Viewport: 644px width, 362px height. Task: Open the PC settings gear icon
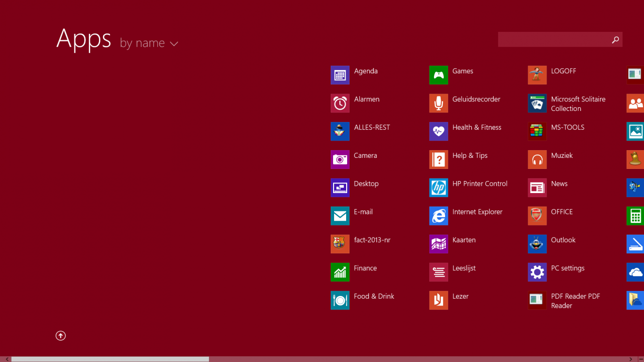pyautogui.click(x=537, y=272)
